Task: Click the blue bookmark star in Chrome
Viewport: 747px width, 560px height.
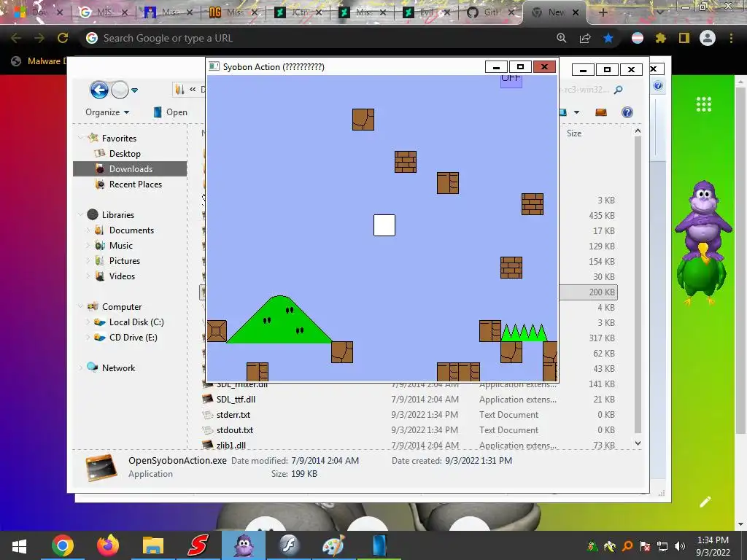Action: (x=608, y=38)
